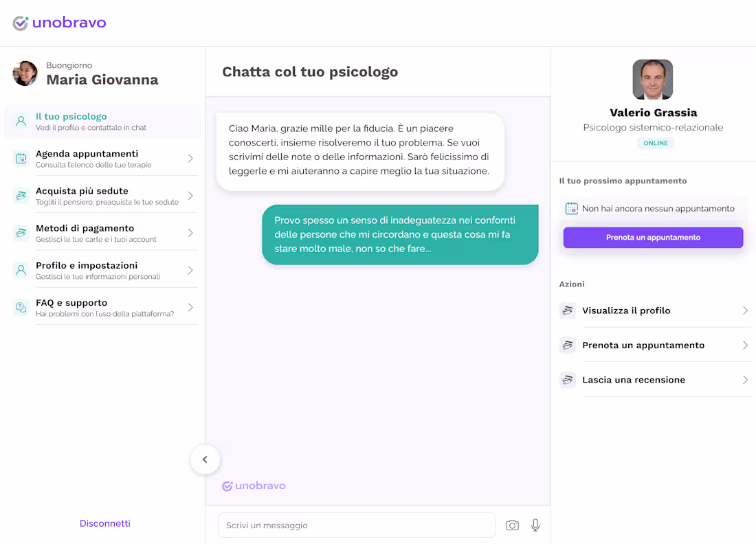Screen dimensions: 756x544
Task: Click the chevron next to Prenota un appuntamento action
Action: (x=746, y=345)
